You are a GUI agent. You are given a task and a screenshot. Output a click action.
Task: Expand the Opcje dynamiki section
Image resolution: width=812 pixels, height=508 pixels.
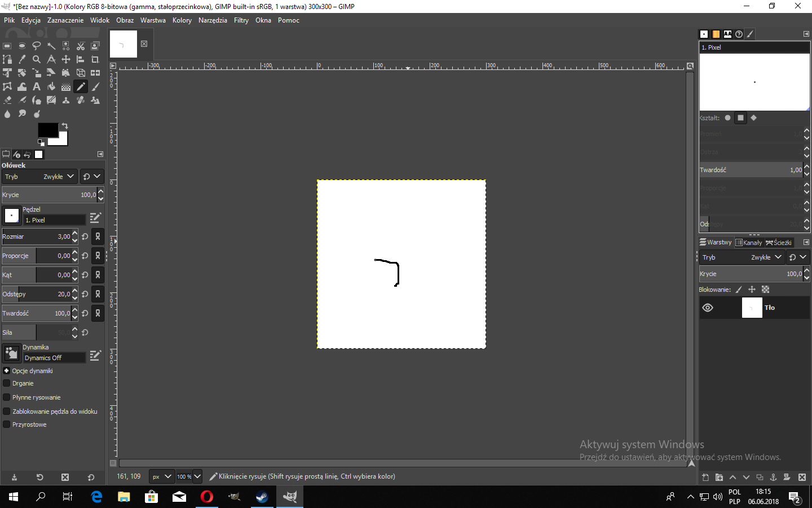7,371
